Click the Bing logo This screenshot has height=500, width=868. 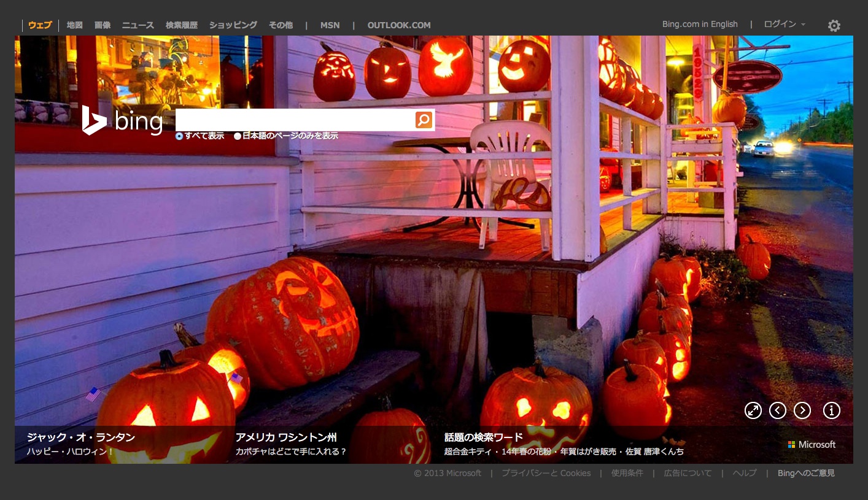123,120
